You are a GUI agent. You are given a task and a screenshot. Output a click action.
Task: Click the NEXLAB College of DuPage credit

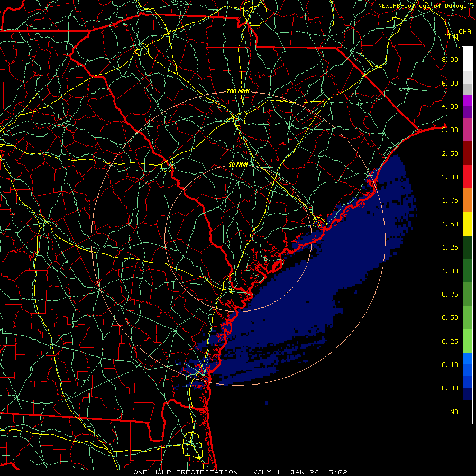click(x=426, y=6)
